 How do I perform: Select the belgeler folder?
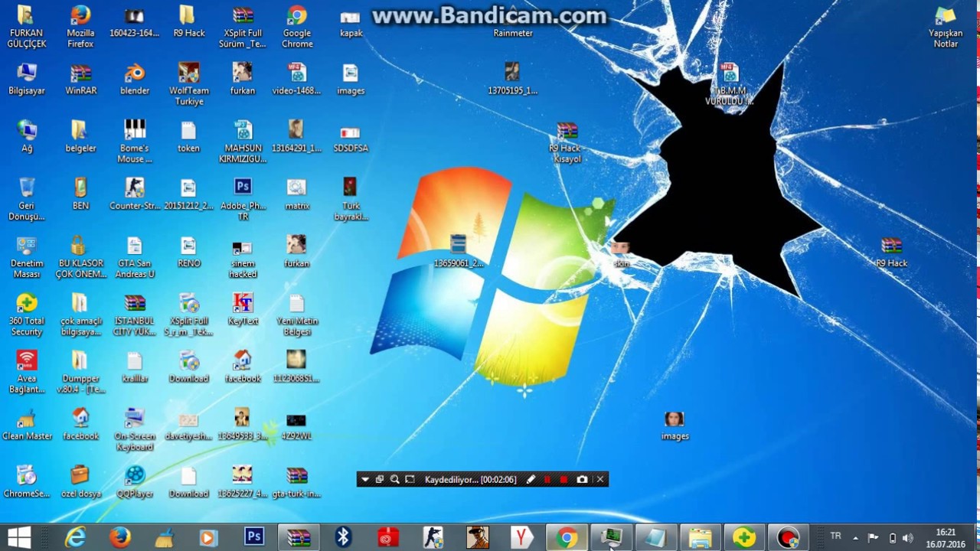click(x=80, y=137)
